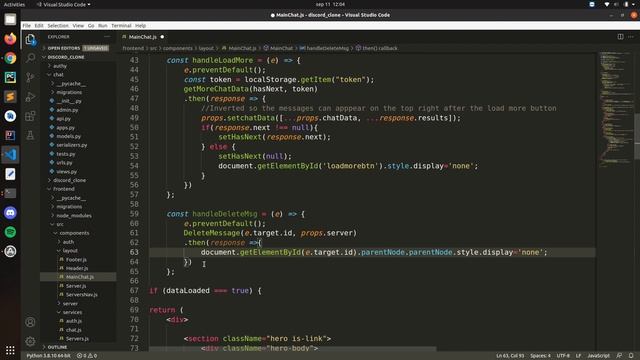Click JavaScript language mode selector
This screenshot has height=360, width=640.
click(598, 356)
